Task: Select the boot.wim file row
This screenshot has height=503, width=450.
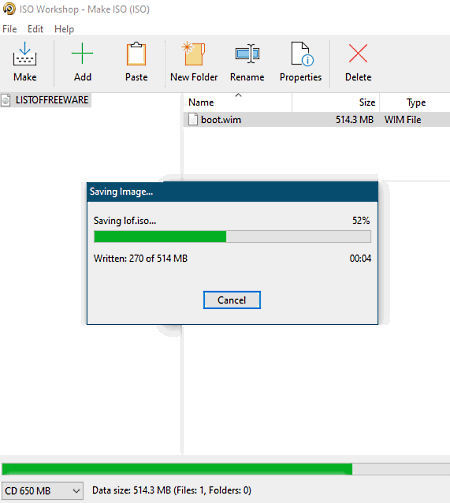Action: 317,119
